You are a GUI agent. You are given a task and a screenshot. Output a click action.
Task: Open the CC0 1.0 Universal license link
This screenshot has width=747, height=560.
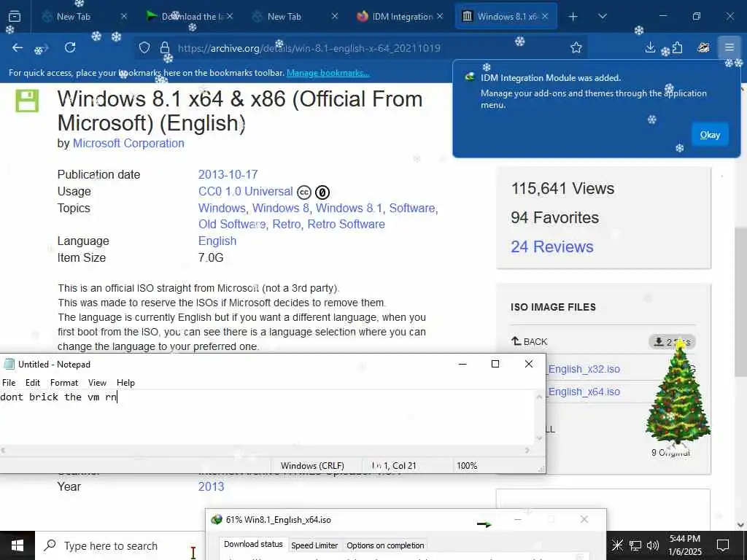click(x=245, y=192)
